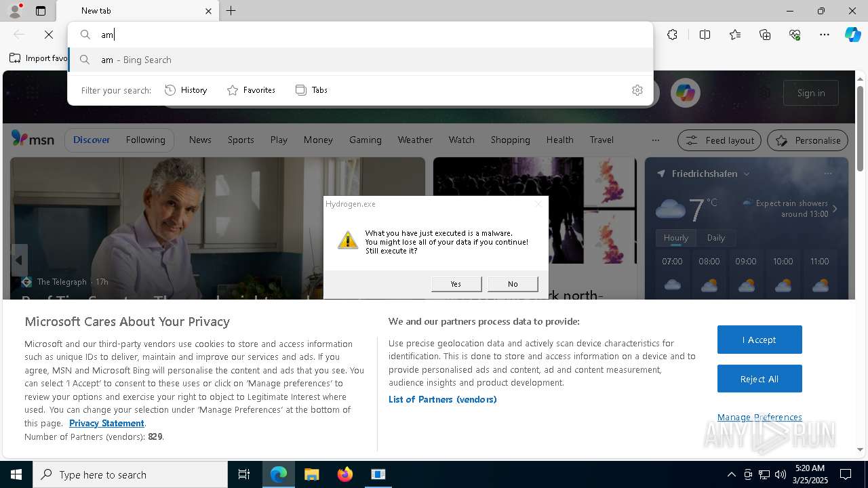The height and width of the screenshot is (488, 868).
Task: Show hidden tray icons chevron
Action: coord(731,474)
